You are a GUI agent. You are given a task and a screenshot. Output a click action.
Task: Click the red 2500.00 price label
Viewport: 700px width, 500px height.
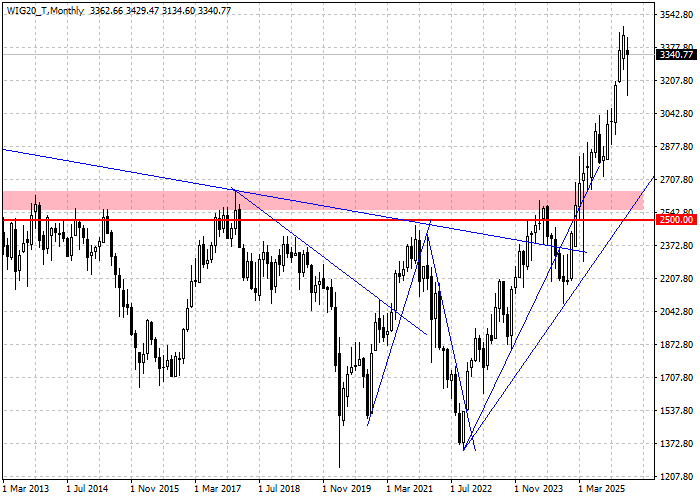pyautogui.click(x=676, y=219)
